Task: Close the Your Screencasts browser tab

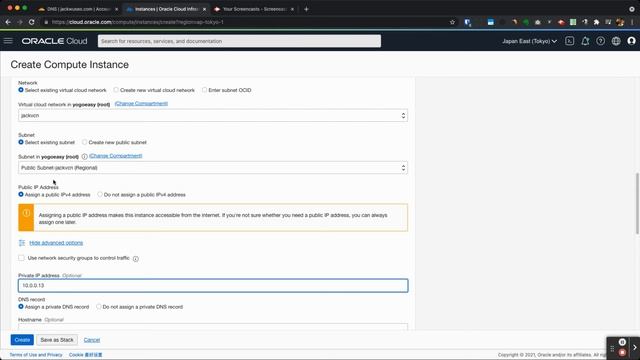Action: click(x=292, y=9)
